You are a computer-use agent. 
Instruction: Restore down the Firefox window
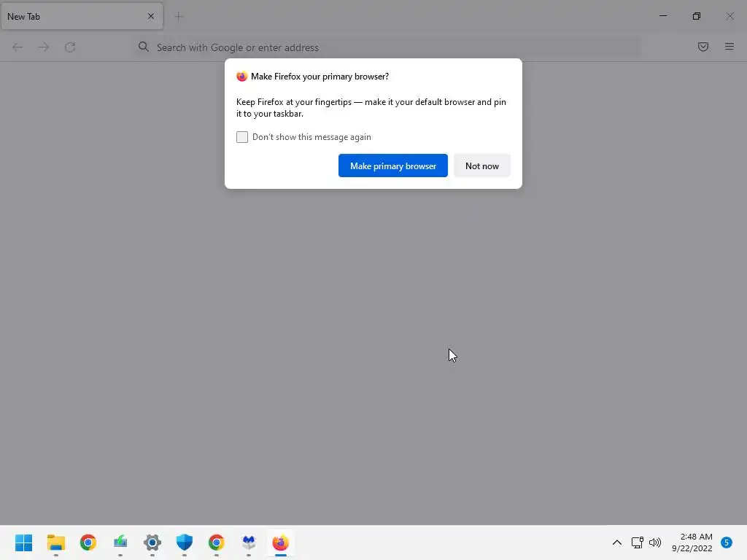pyautogui.click(x=697, y=16)
